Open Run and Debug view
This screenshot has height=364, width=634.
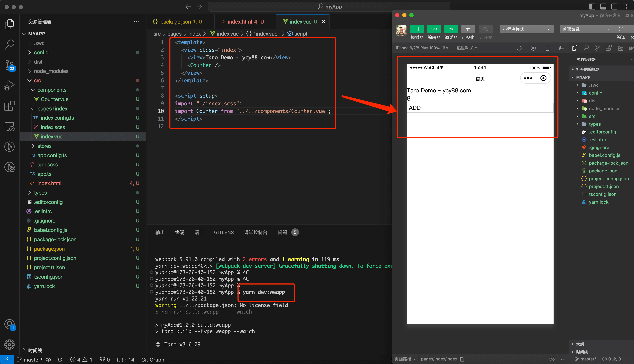pos(10,85)
